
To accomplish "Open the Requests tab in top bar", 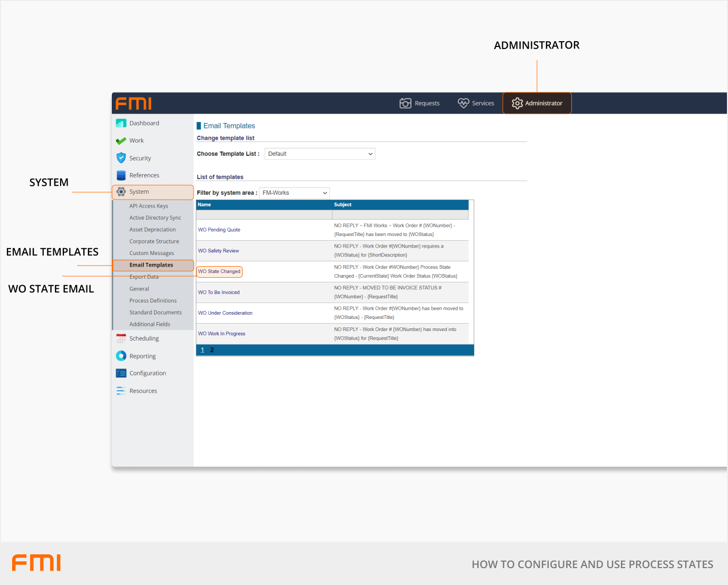I will coord(419,103).
